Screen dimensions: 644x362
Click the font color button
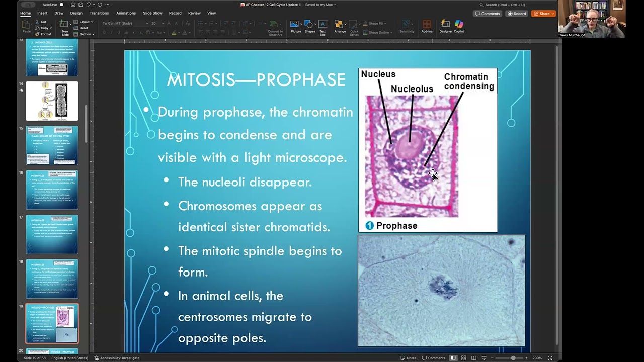(x=185, y=32)
